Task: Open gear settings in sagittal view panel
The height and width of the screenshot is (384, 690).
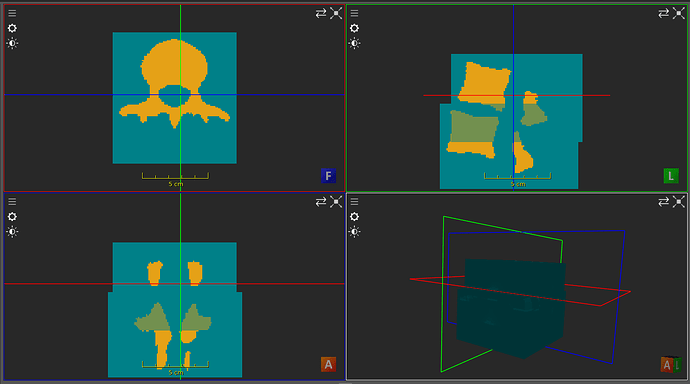Action: 354,28
